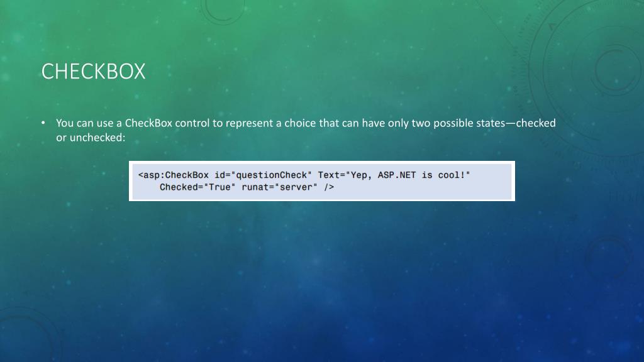Screen dimensions: 644x362
Task: Click the code line beginning '<asp:CheckBox id="questionCheck"'
Action: coord(304,175)
